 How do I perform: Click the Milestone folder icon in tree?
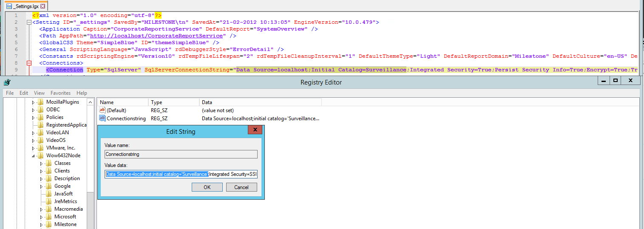49,224
